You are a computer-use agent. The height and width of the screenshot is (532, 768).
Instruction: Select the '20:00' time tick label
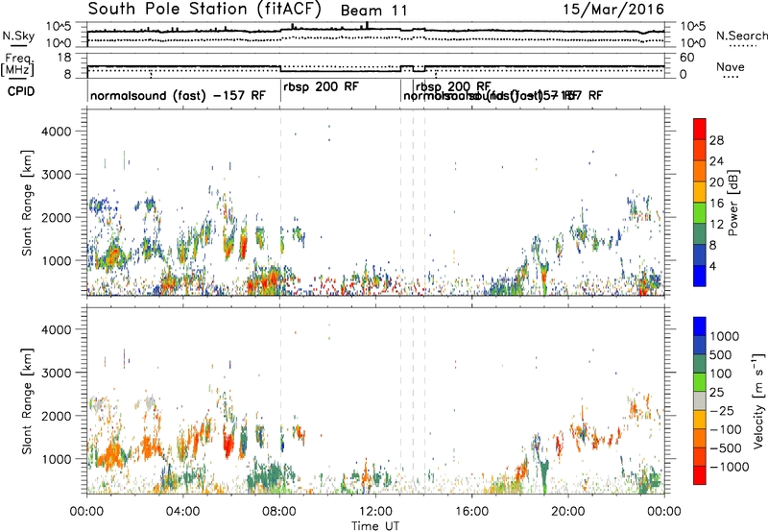pos(568,512)
